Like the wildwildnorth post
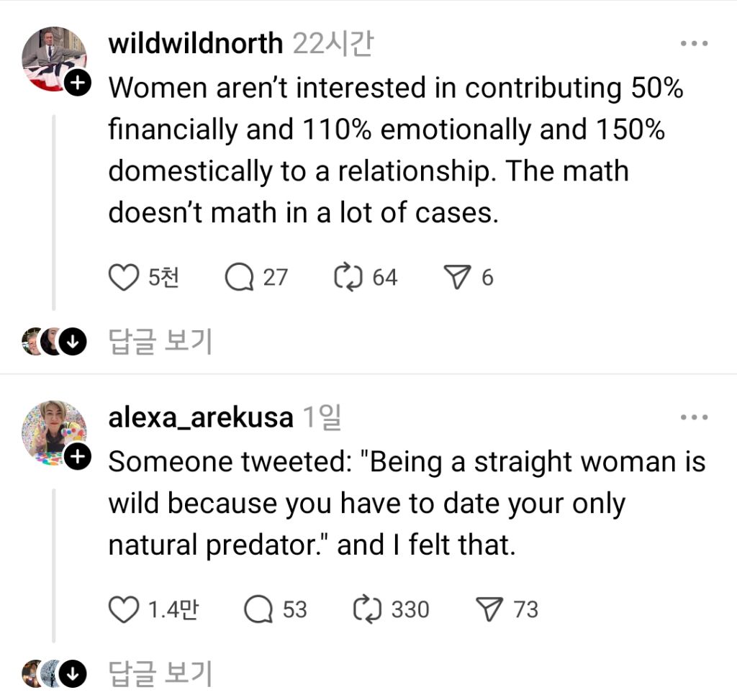Screen dimensions: 737x700 [x=123, y=278]
